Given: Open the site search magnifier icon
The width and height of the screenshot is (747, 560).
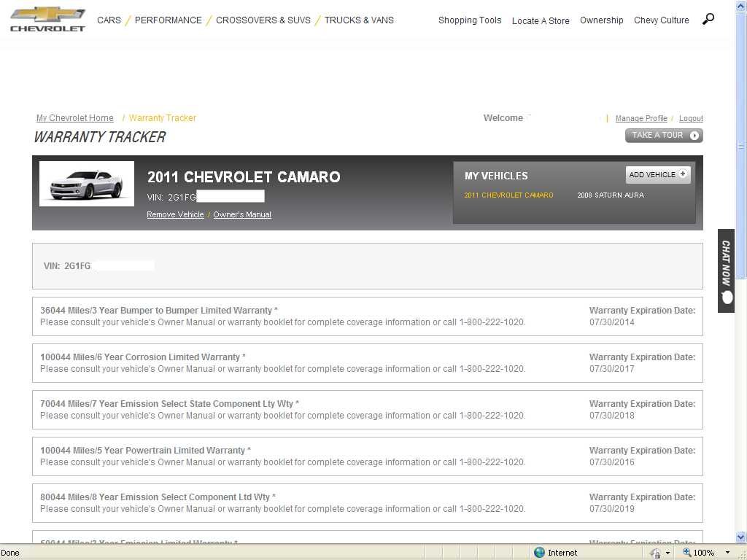Looking at the screenshot, I should pos(708,20).
